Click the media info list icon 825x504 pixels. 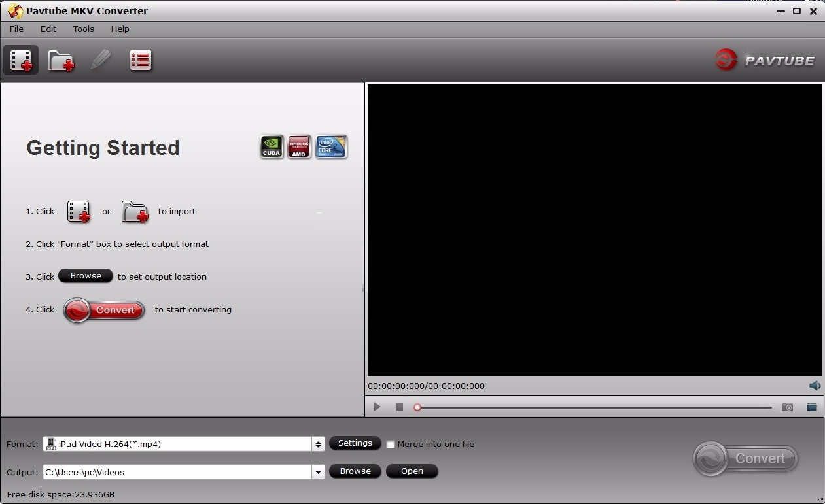[x=141, y=59]
